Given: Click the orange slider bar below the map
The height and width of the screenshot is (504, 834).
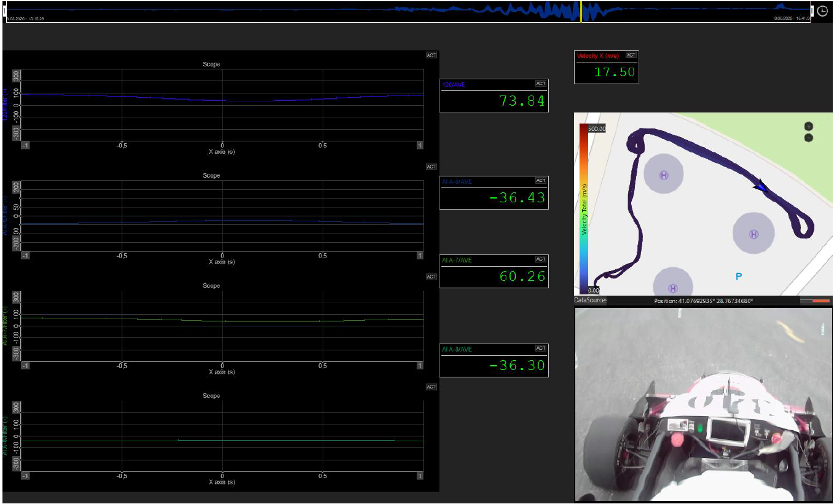Looking at the screenshot, I should click(x=815, y=301).
